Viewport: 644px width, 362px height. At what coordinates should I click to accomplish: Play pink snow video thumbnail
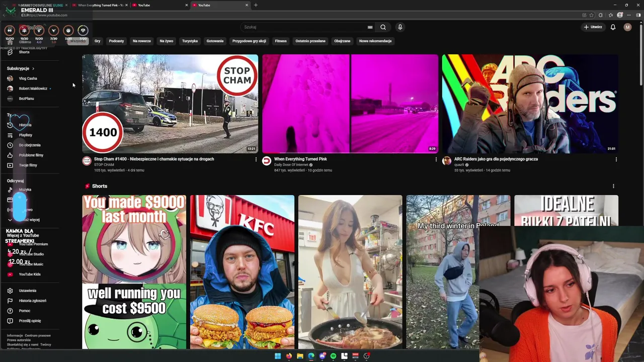click(350, 104)
